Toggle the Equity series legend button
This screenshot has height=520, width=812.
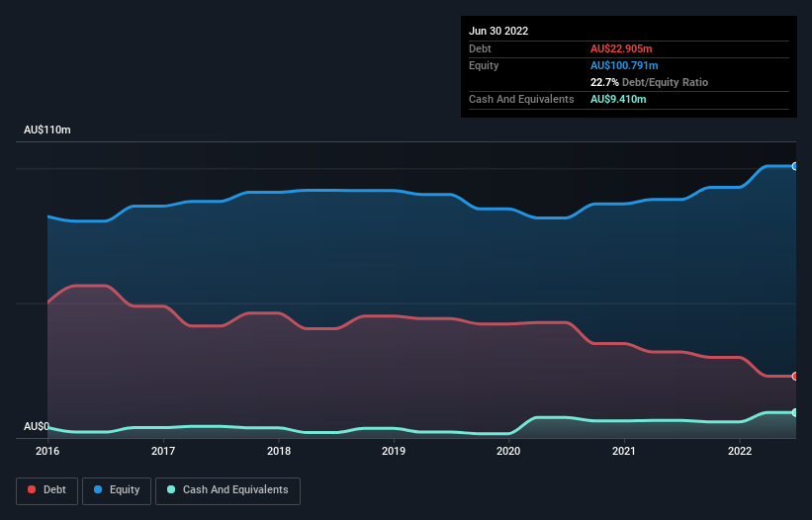pyautogui.click(x=117, y=490)
